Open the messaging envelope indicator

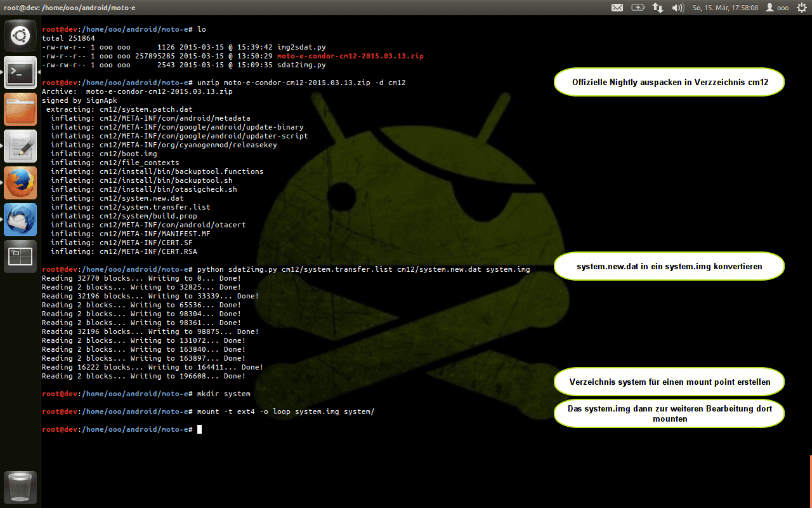coord(617,8)
